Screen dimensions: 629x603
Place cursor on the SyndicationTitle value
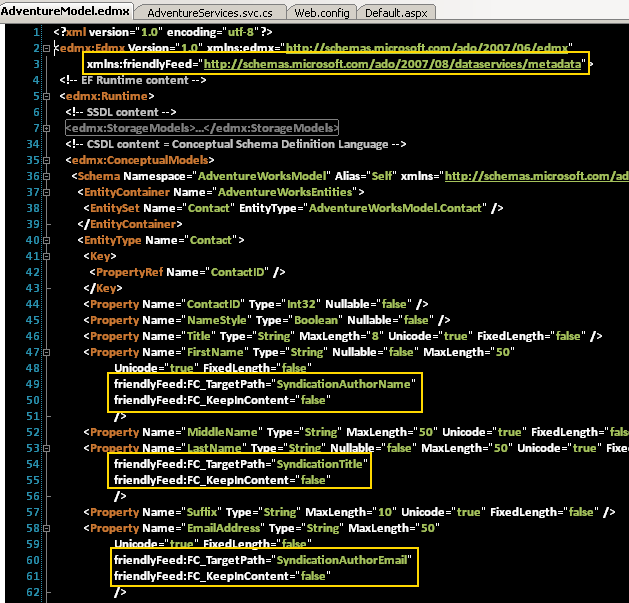point(322,464)
